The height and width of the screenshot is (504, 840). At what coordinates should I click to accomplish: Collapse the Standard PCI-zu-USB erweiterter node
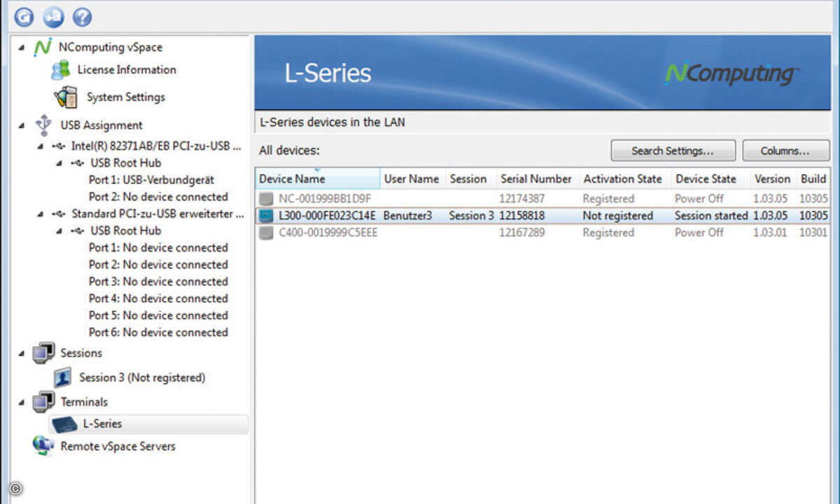click(41, 213)
